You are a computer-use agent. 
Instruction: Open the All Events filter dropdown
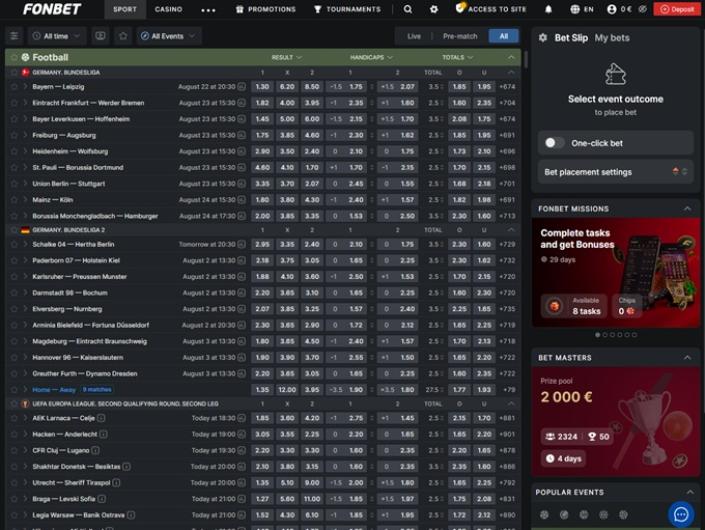[169, 36]
